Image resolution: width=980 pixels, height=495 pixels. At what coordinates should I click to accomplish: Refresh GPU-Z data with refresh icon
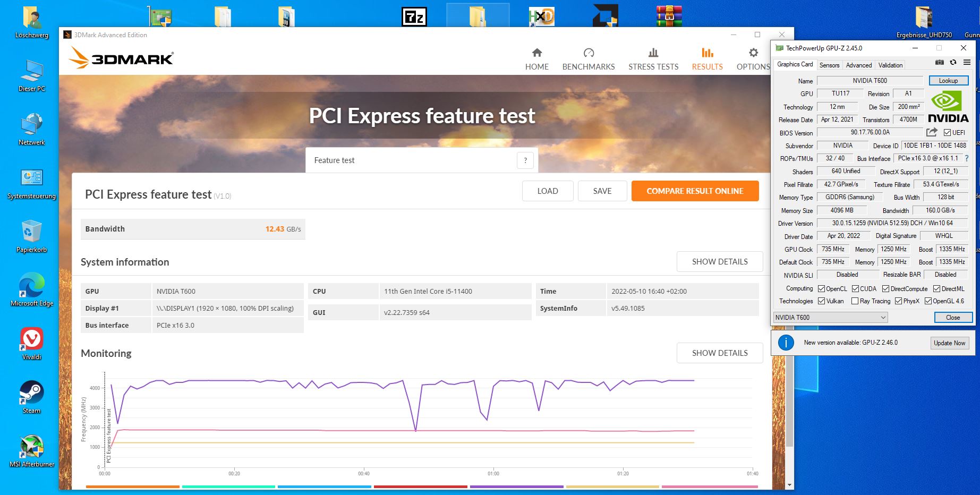953,63
